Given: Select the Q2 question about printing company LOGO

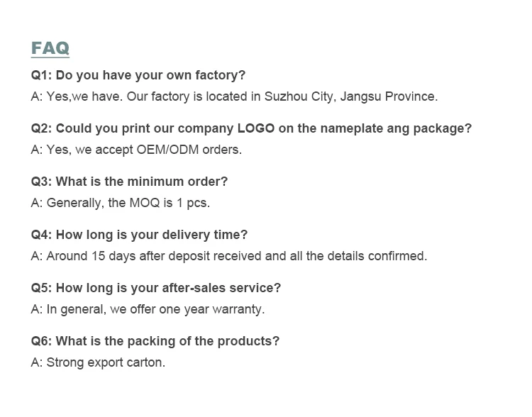Looking at the screenshot, I should 251,128.
